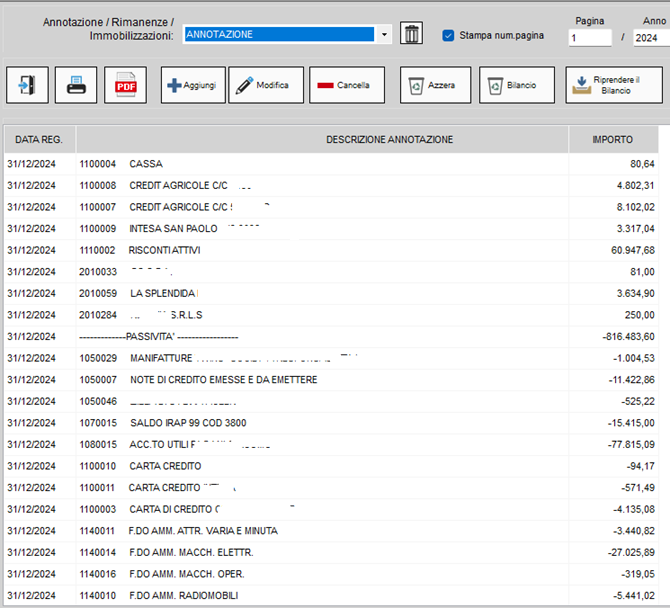Click the trash can icon beside the dropdown
Viewport: 670px width, 608px height.
point(412,34)
